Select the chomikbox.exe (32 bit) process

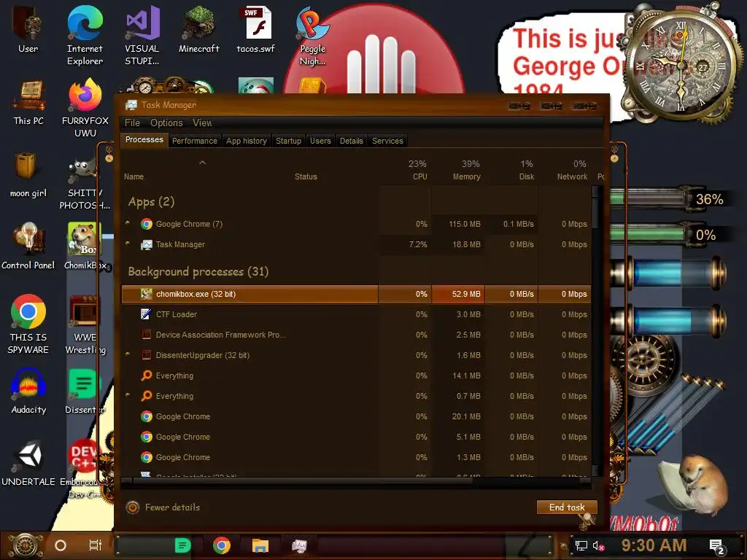point(356,295)
